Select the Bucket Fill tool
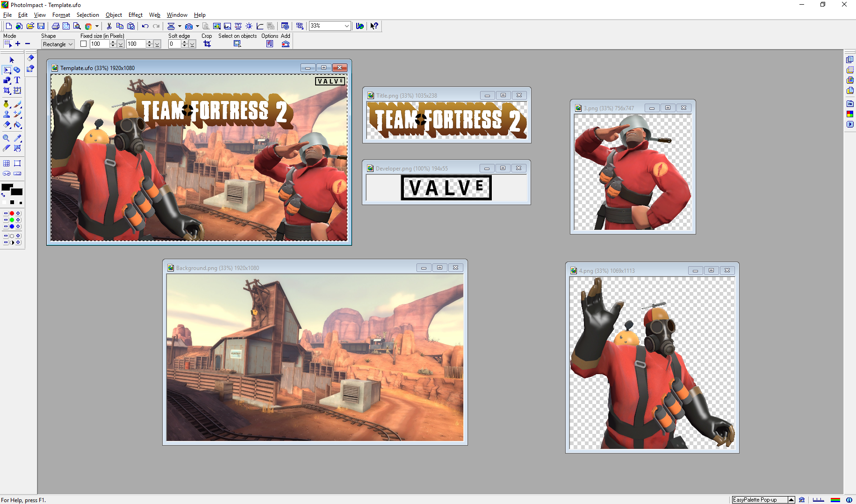 [17, 125]
